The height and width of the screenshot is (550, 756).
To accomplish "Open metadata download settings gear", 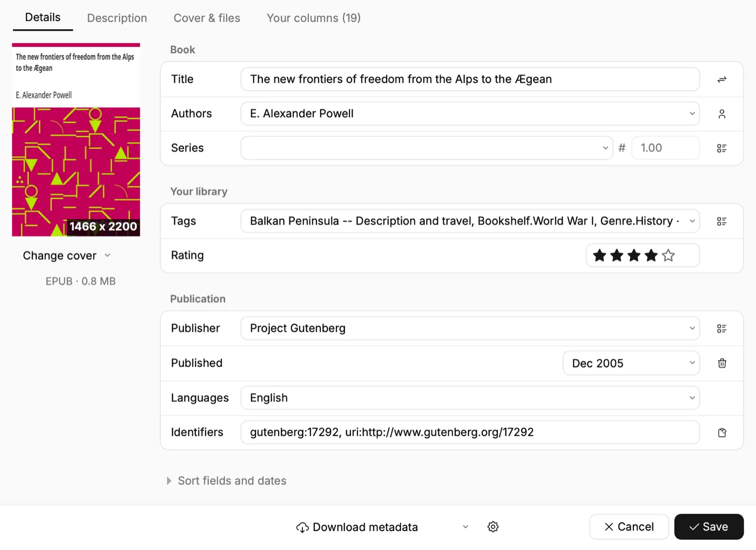I will pos(492,527).
